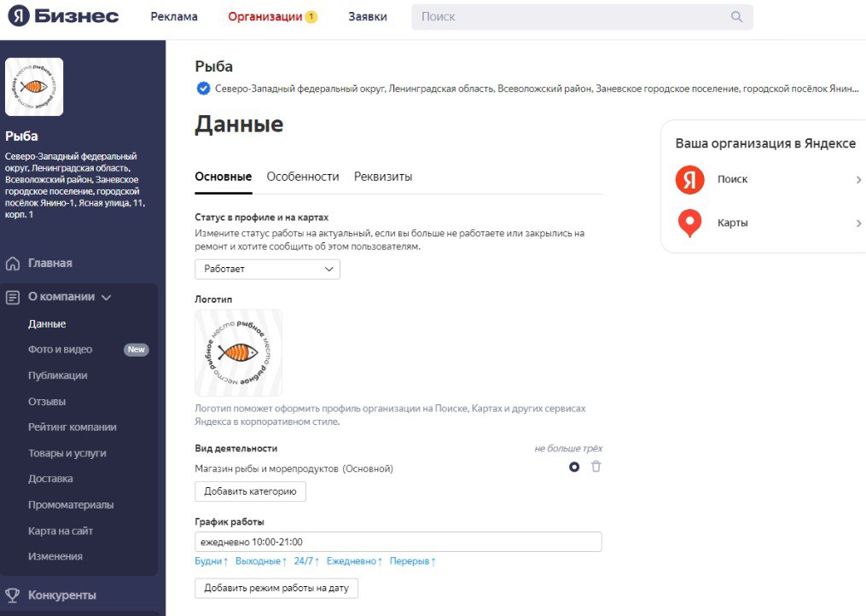Delete category with the trash icon
Screen dimensions: 866x616
596,467
